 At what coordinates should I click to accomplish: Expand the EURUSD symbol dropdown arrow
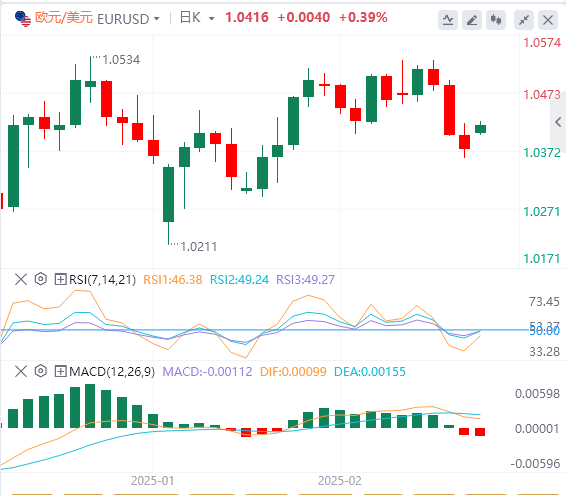(x=157, y=19)
